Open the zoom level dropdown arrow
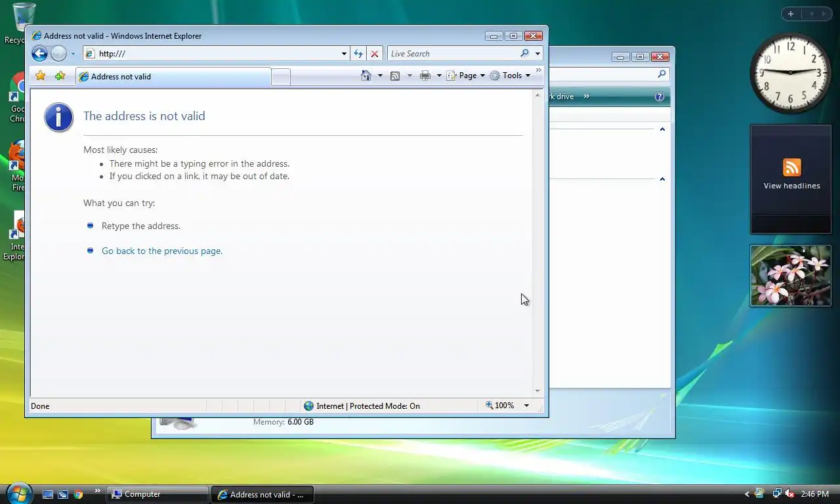 526,406
